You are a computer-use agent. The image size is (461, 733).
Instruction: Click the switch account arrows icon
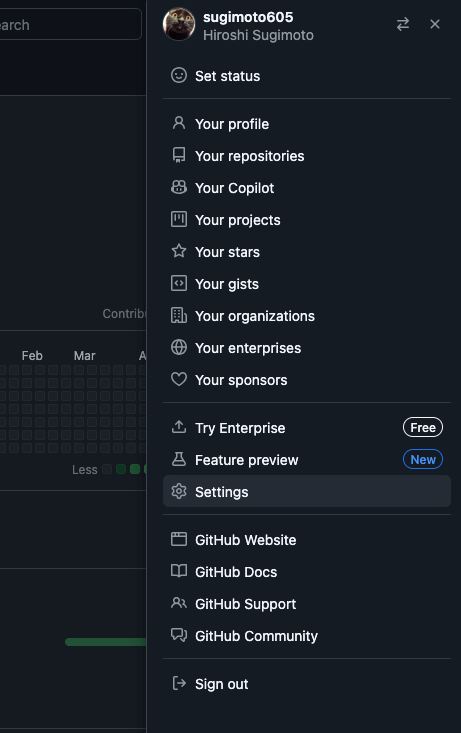point(403,24)
